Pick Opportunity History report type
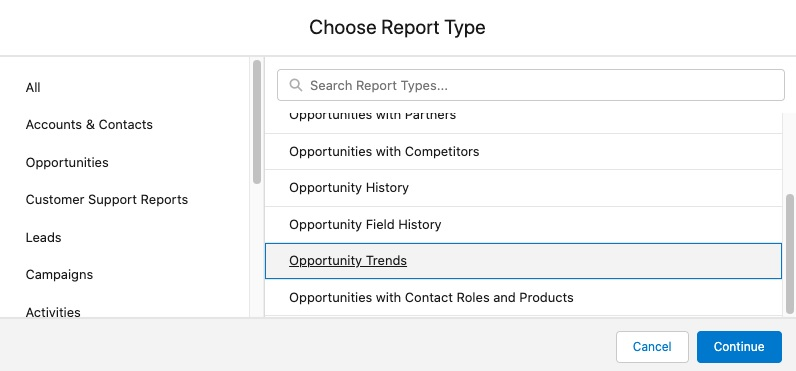 [523, 188]
